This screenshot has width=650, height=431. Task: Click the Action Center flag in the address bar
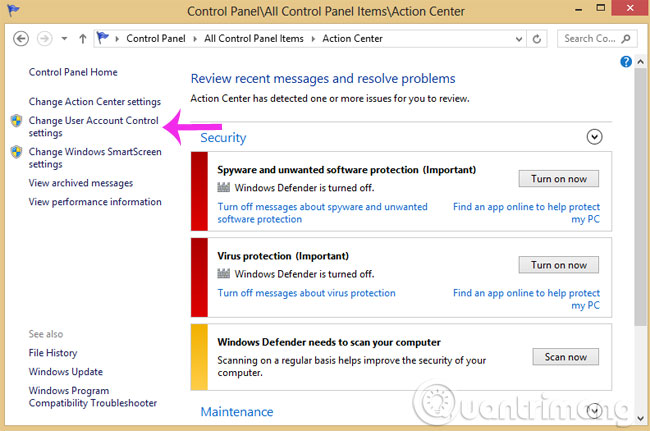pos(102,38)
